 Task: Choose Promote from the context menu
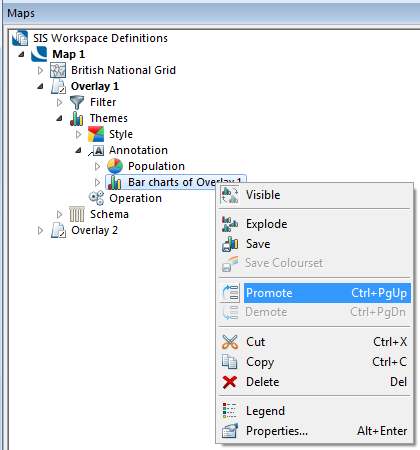[x=314, y=293]
